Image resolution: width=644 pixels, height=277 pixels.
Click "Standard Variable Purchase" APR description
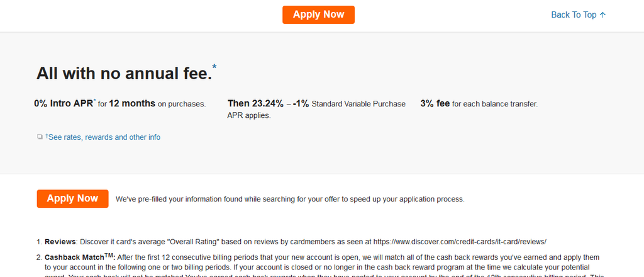click(x=358, y=104)
